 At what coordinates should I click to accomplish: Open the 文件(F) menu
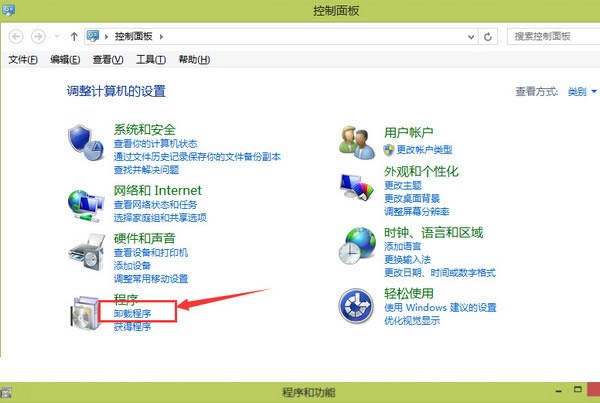tap(23, 60)
